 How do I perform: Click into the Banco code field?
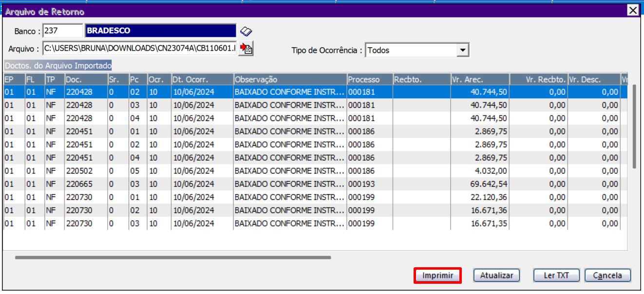coord(63,31)
